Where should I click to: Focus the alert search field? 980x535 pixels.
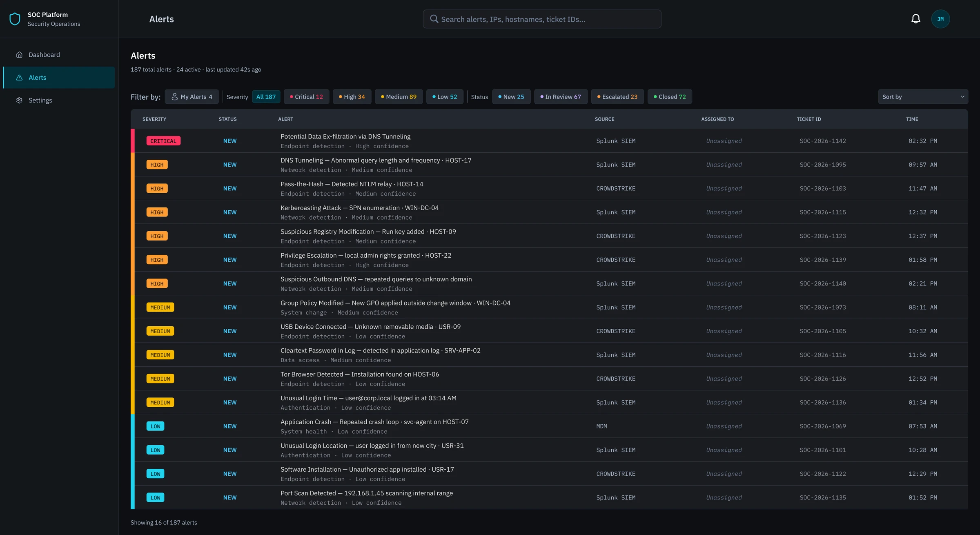pos(542,19)
